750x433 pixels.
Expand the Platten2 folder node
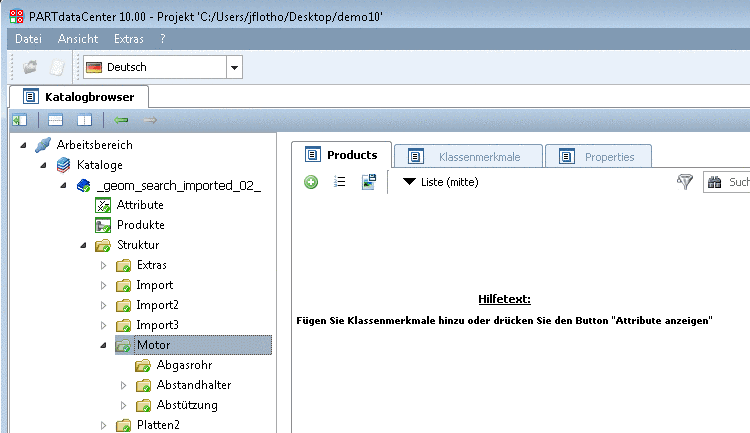(103, 425)
